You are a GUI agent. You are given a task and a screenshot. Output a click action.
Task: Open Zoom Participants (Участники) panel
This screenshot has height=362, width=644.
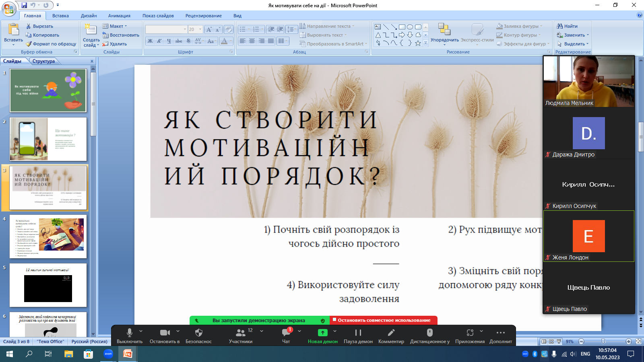(241, 336)
